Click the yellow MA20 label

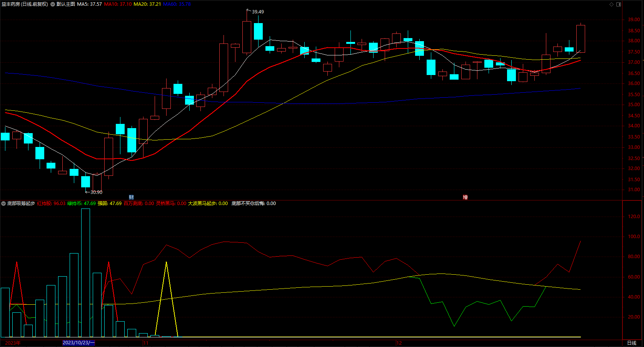[147, 4]
